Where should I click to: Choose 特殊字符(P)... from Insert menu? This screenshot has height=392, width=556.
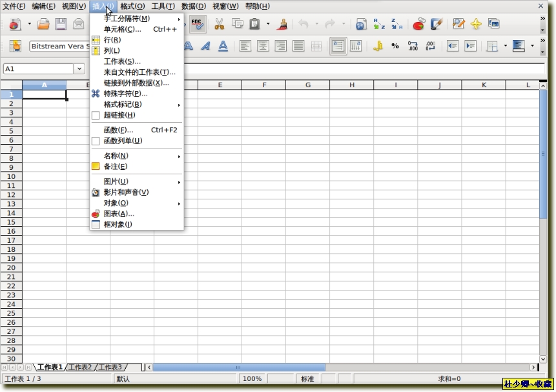coord(125,94)
